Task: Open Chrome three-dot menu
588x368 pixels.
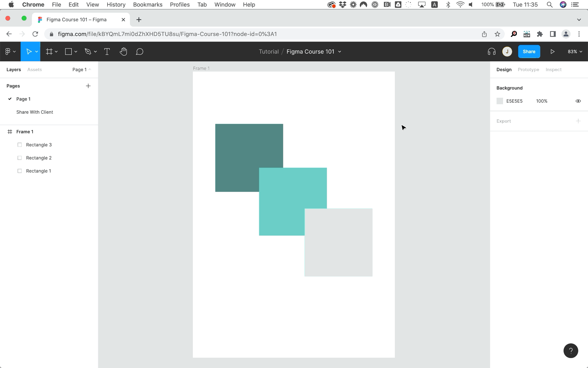Action: (579, 34)
